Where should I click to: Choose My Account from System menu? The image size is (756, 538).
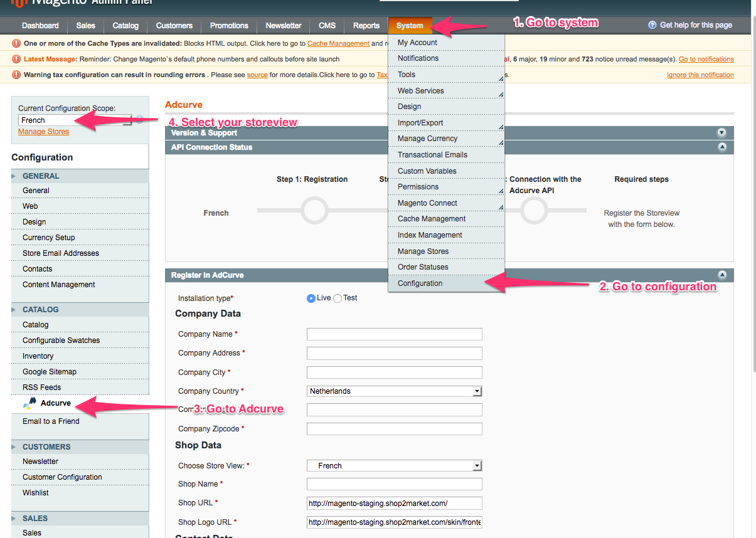(x=446, y=43)
